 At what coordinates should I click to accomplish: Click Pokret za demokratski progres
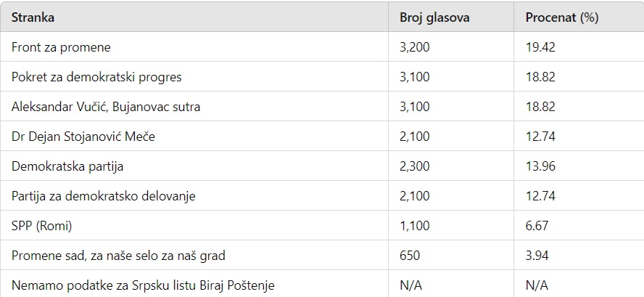tap(96, 77)
